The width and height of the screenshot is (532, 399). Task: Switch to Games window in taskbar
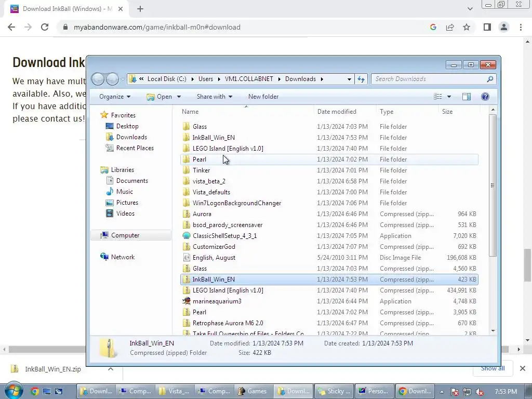click(255, 391)
